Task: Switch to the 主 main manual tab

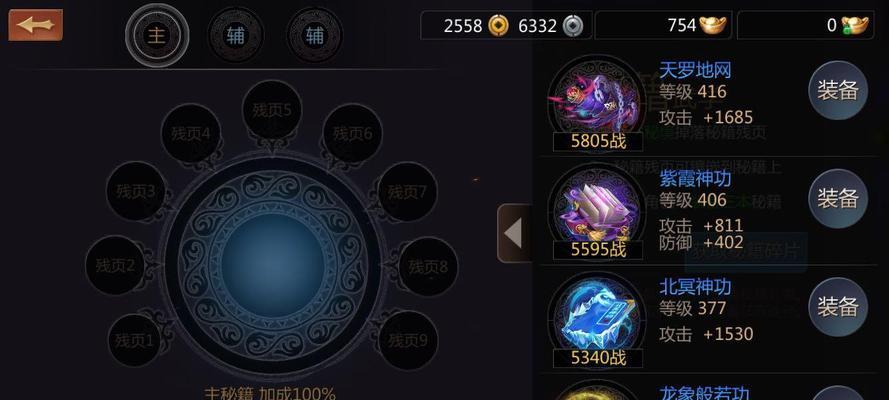Action: click(156, 36)
